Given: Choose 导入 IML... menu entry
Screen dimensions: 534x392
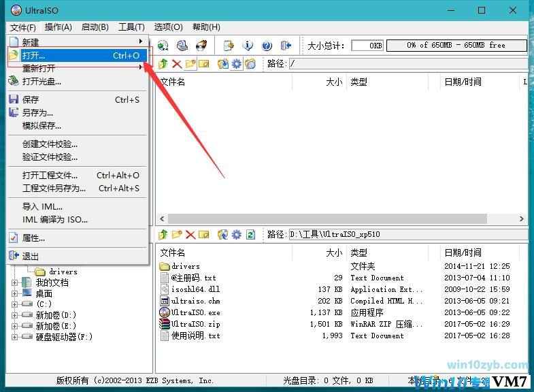Looking at the screenshot, I should pos(78,207).
